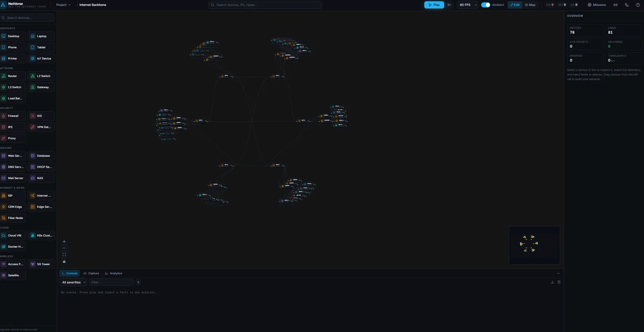
Task: Open the Project dropdown menu
Action: pos(63,5)
